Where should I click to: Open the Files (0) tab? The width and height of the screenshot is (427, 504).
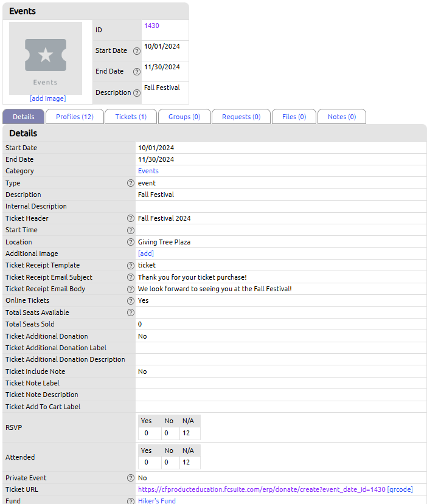coord(294,117)
